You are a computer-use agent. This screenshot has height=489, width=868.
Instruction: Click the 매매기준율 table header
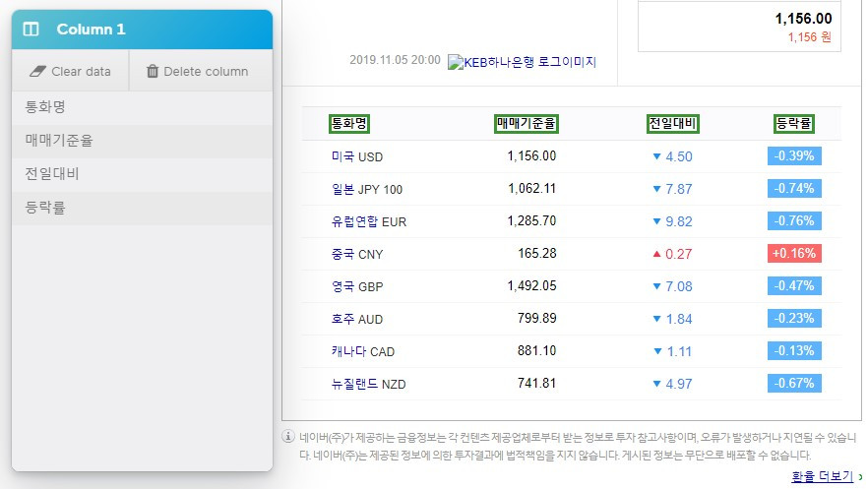pyautogui.click(x=526, y=123)
